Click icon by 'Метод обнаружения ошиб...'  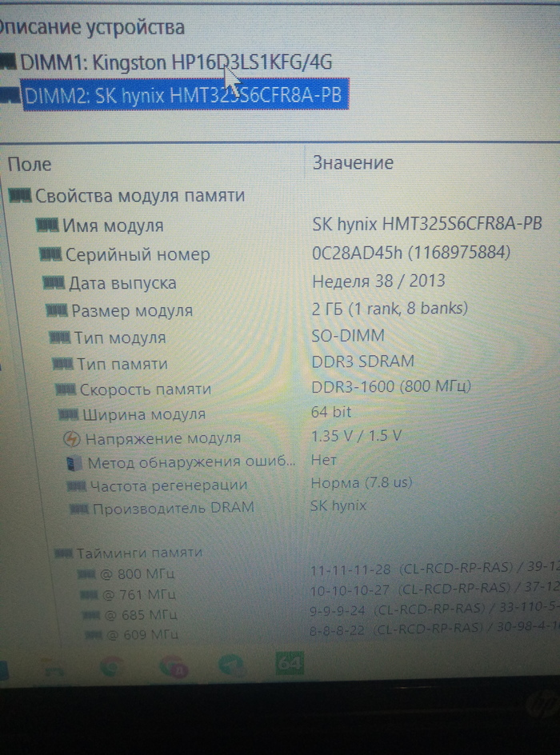[74, 463]
